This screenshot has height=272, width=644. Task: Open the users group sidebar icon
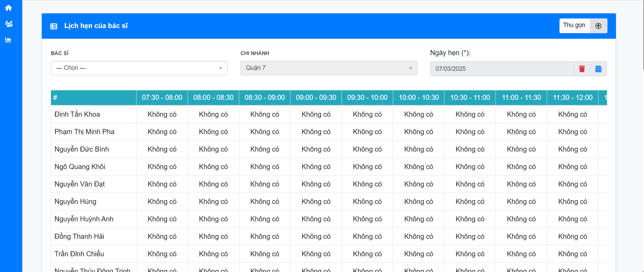[x=9, y=24]
